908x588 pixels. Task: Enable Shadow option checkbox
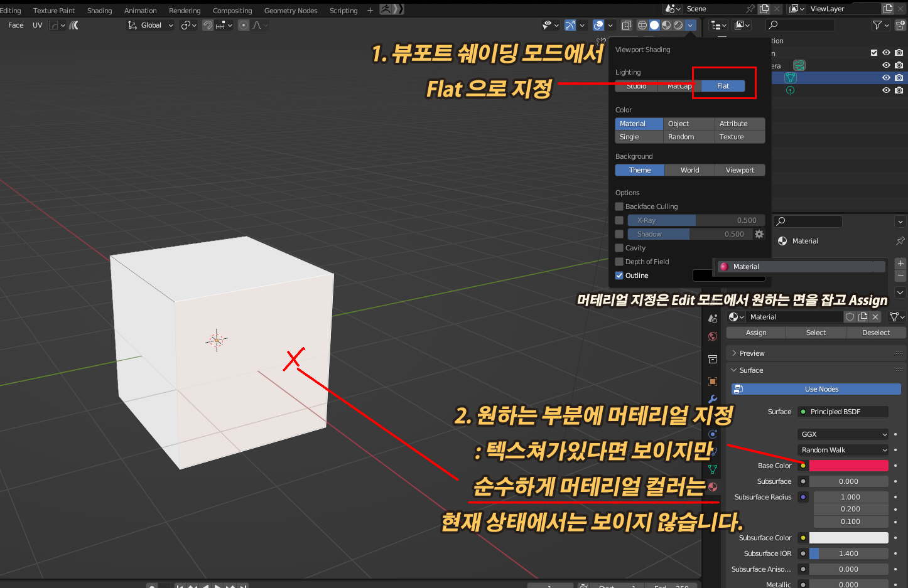click(619, 234)
